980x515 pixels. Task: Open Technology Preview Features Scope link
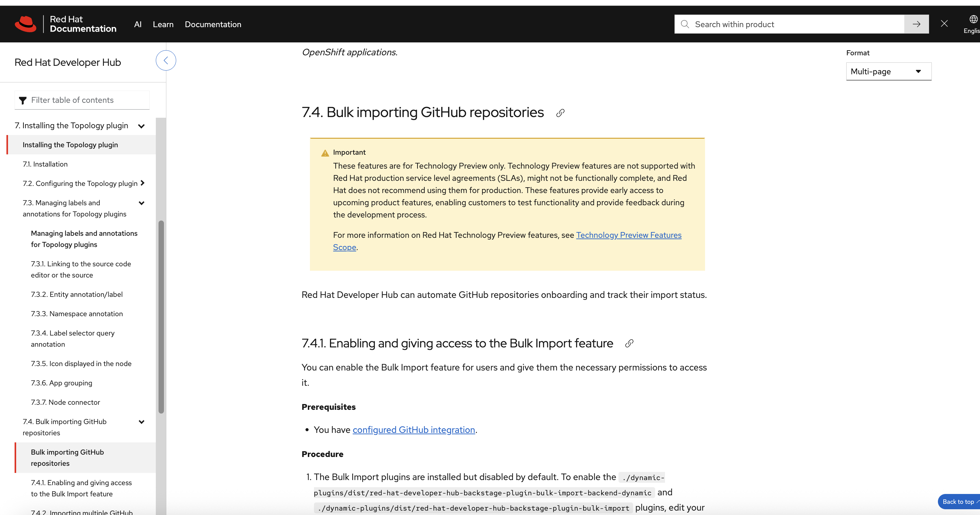[628, 235]
